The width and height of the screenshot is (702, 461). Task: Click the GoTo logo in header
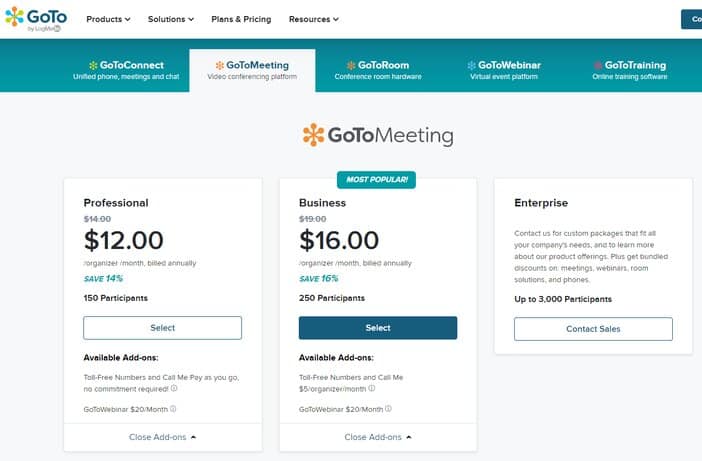coord(36,19)
